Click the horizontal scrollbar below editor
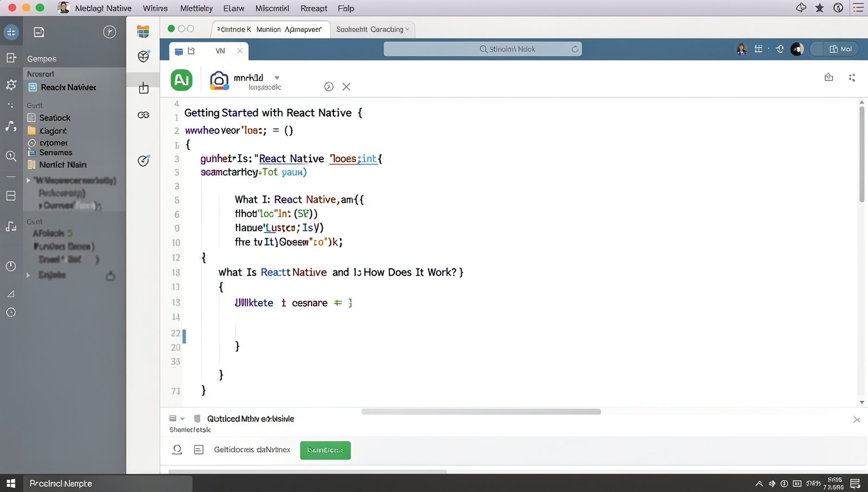Image resolution: width=868 pixels, height=492 pixels. (x=481, y=412)
